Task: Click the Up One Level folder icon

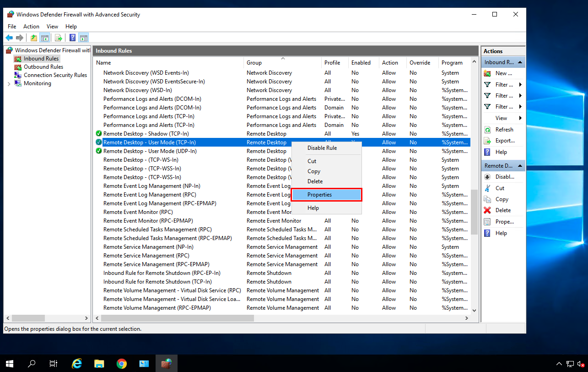Action: pos(34,38)
